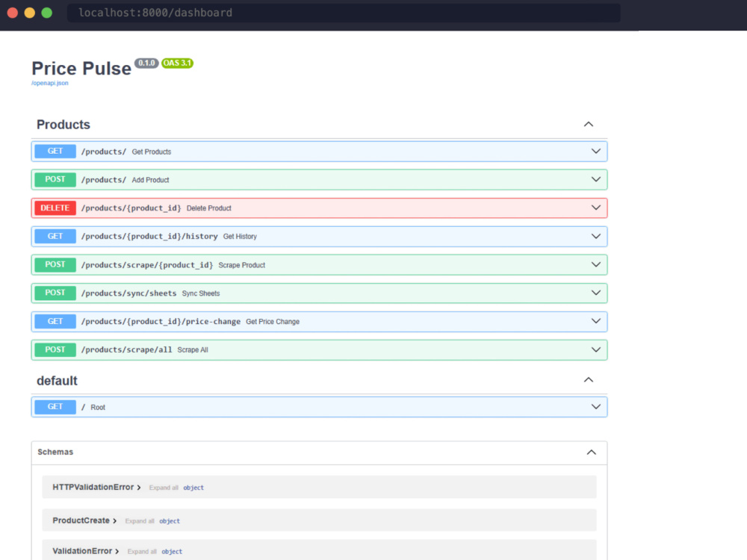
Task: Click the localhost:8000/dashboard address bar
Action: point(344,13)
